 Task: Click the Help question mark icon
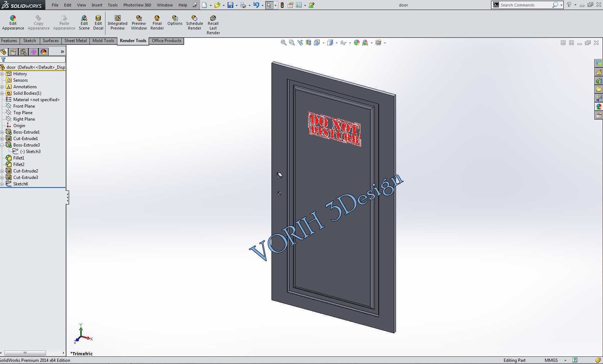click(569, 5)
